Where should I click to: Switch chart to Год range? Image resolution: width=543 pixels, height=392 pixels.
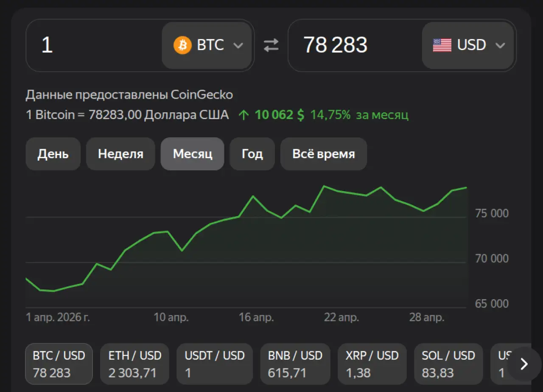252,154
